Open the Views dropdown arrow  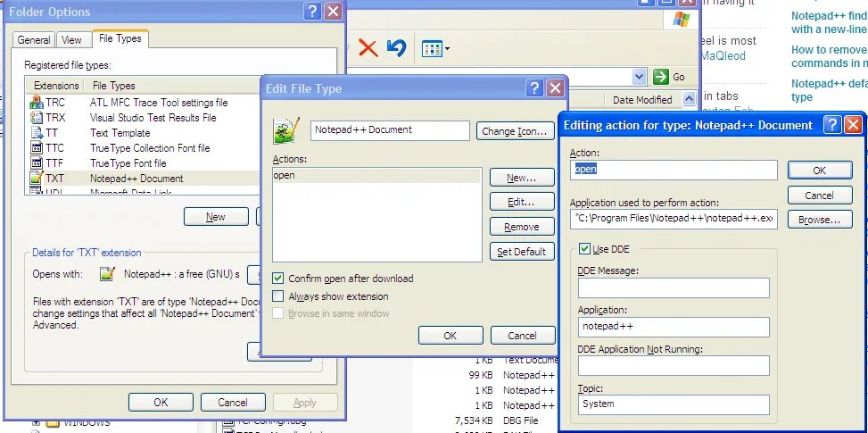(447, 49)
